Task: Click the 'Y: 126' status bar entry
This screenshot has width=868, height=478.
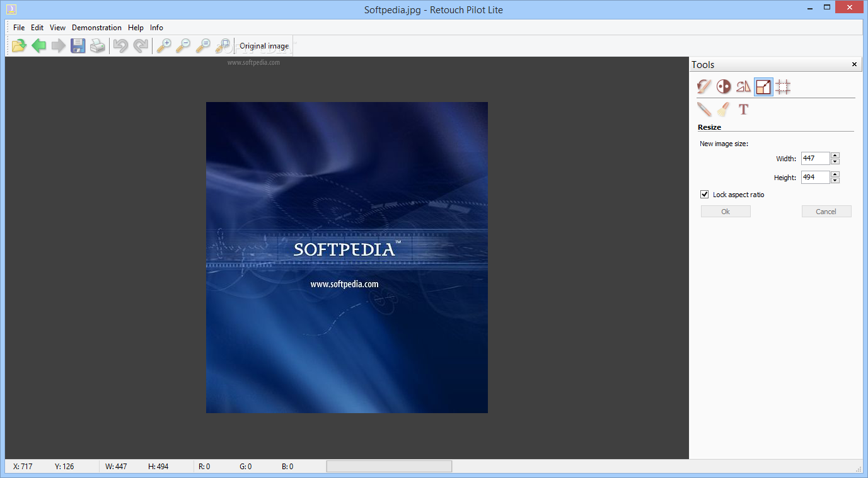Action: (x=64, y=467)
